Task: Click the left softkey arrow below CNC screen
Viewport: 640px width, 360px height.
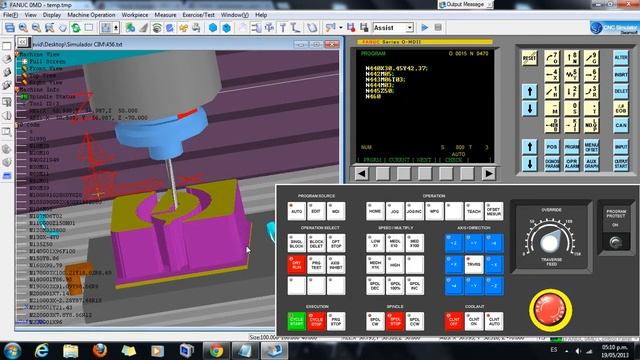Action: [x=361, y=174]
